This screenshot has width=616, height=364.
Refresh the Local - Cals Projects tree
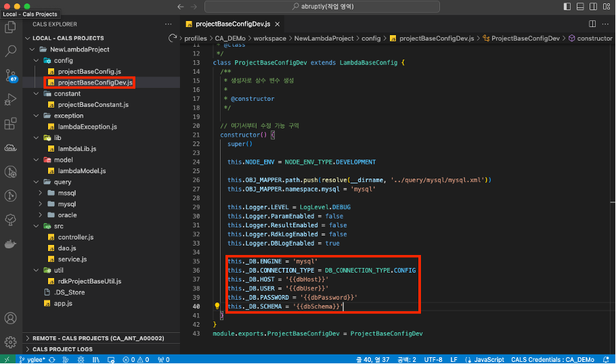click(173, 38)
